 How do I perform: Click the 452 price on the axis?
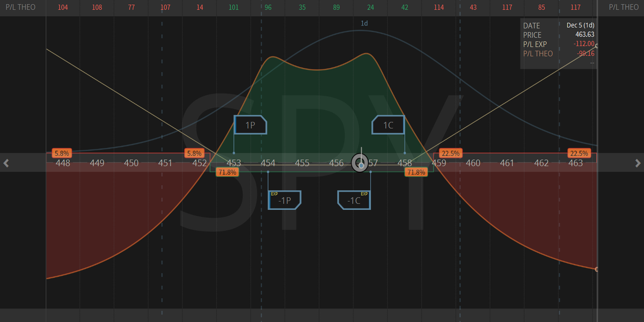pyautogui.click(x=200, y=163)
